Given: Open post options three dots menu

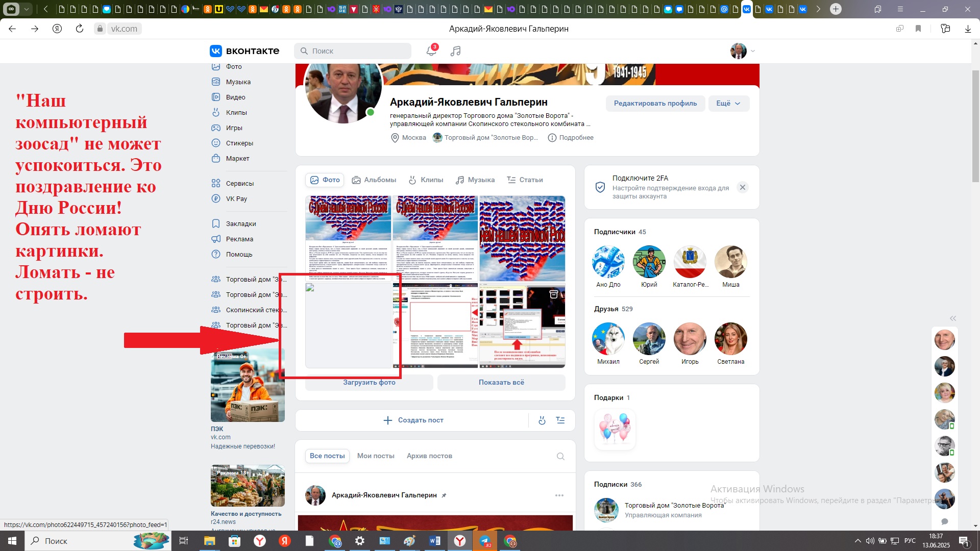Looking at the screenshot, I should click(559, 495).
